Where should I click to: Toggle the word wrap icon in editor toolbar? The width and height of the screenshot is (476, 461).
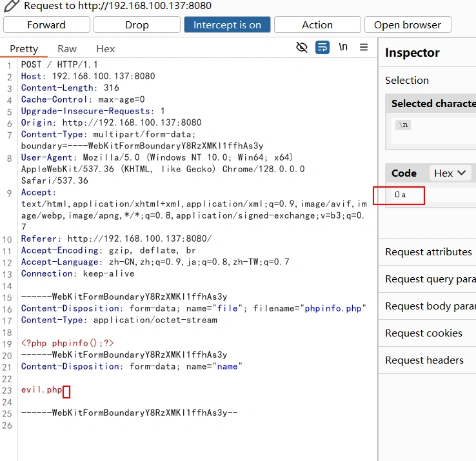coord(322,48)
